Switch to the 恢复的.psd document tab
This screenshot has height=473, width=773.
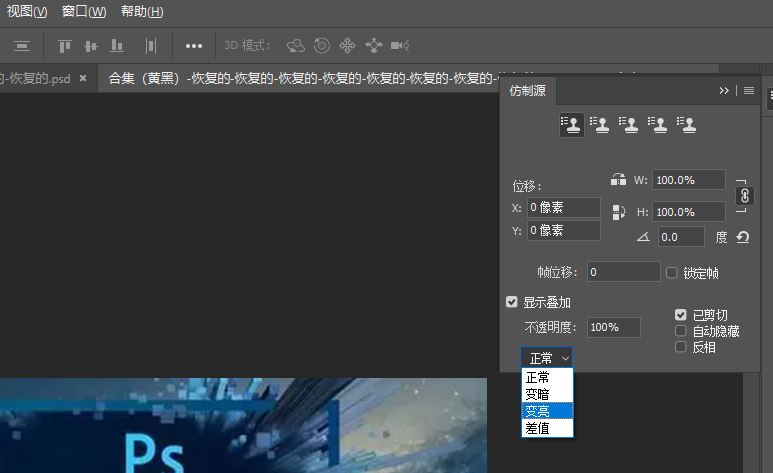tap(35, 78)
